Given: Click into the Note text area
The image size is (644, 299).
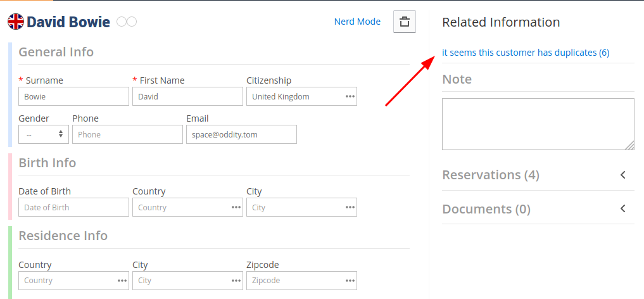Looking at the screenshot, I should pyautogui.click(x=538, y=124).
